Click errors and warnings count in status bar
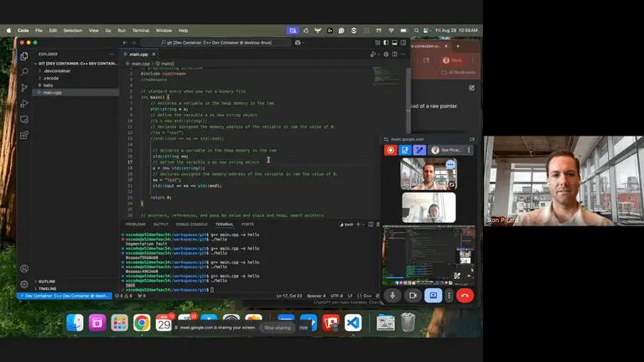 [124, 296]
